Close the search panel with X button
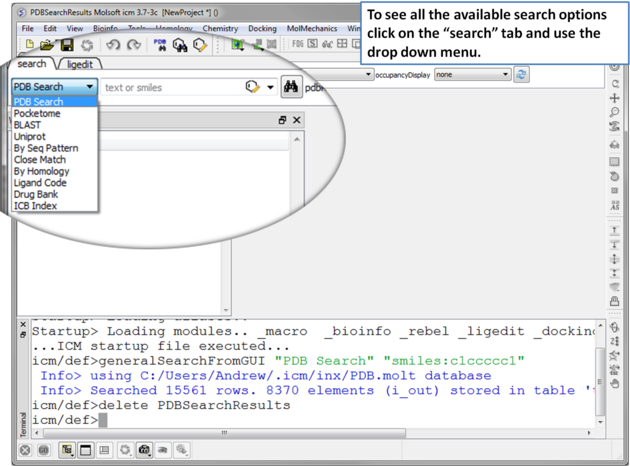This screenshot has width=630, height=466. coord(297,120)
